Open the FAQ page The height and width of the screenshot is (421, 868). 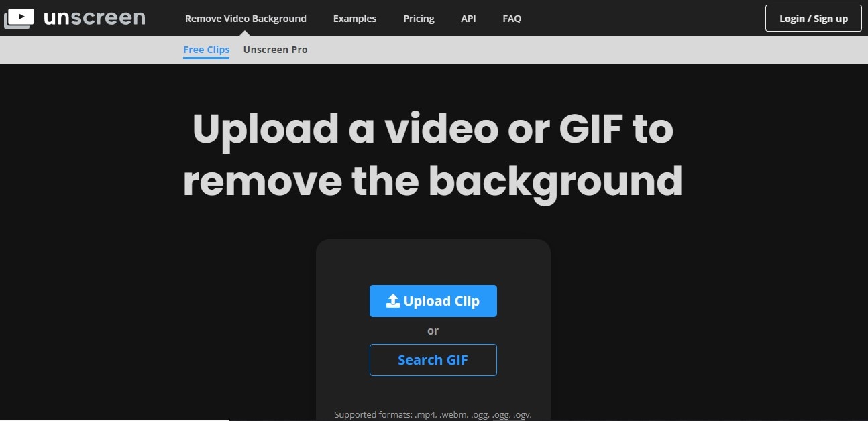512,19
